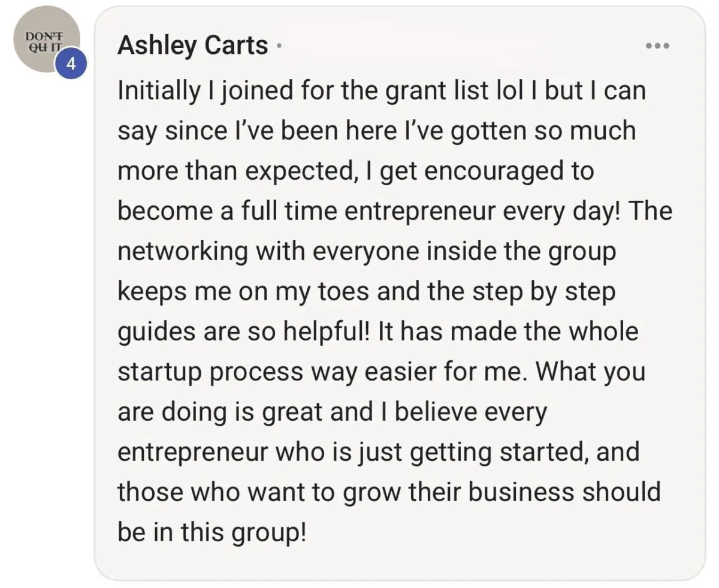Viewport: 719px width, 588px height.
Task: Open the Don't Quit profile avatar
Action: point(47,40)
